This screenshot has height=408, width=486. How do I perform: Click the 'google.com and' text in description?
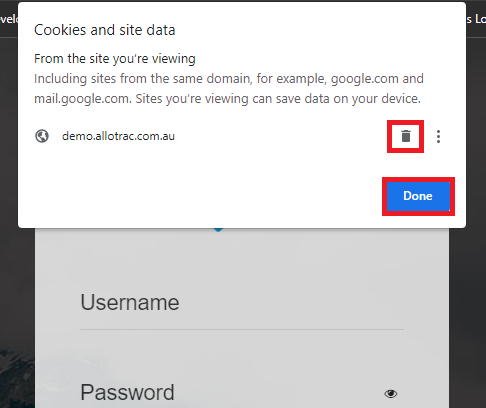377,79
